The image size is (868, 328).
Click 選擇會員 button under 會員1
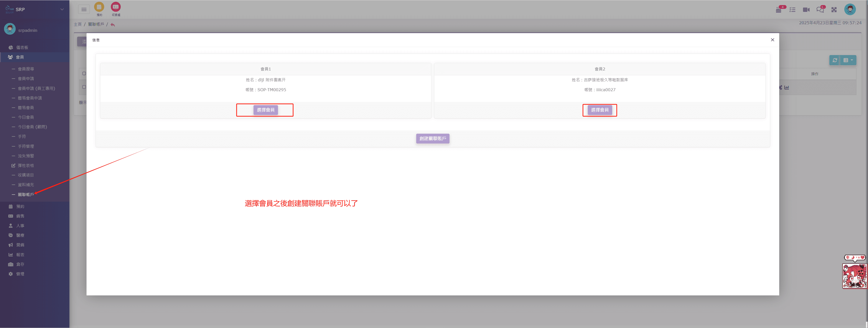(x=266, y=110)
